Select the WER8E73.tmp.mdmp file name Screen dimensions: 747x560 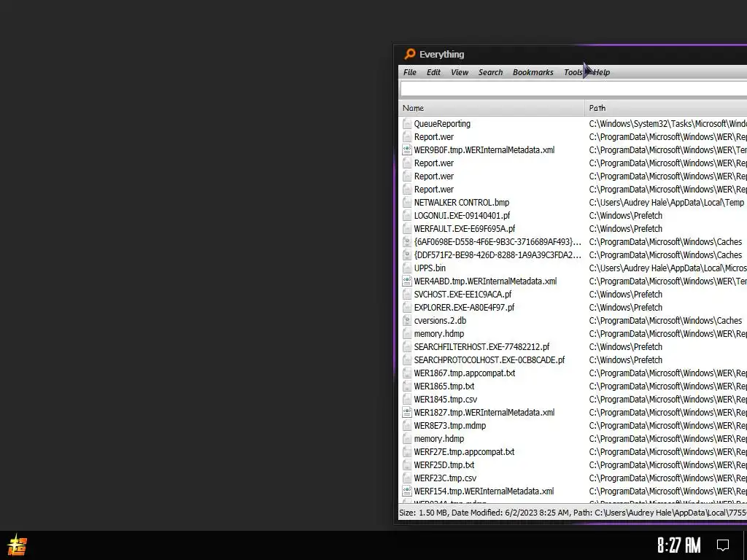[x=449, y=426]
